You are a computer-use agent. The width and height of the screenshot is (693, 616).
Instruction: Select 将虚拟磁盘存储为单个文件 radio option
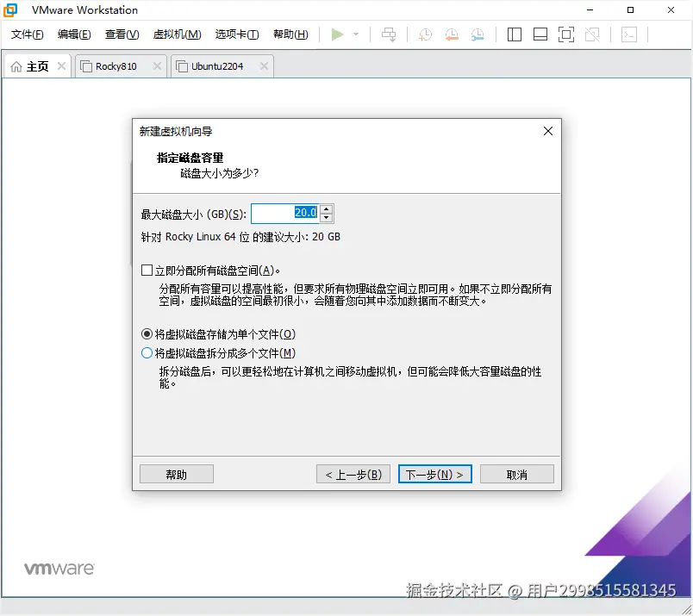click(x=147, y=334)
